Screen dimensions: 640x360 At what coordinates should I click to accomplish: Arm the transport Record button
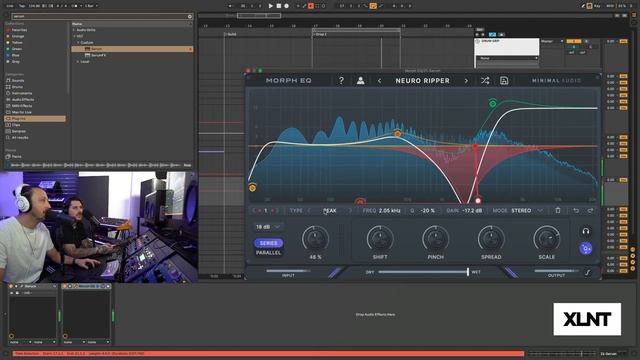[x=287, y=6]
